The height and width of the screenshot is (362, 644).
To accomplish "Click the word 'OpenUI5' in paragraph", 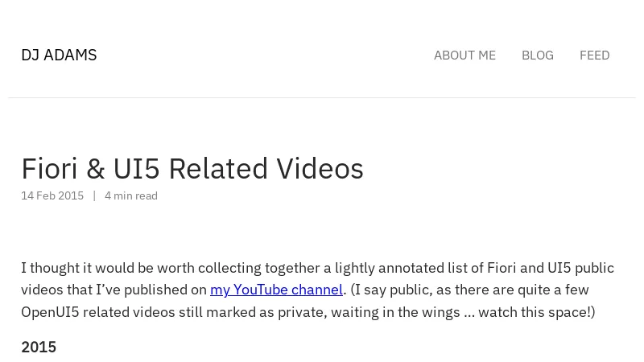I will point(50,312).
